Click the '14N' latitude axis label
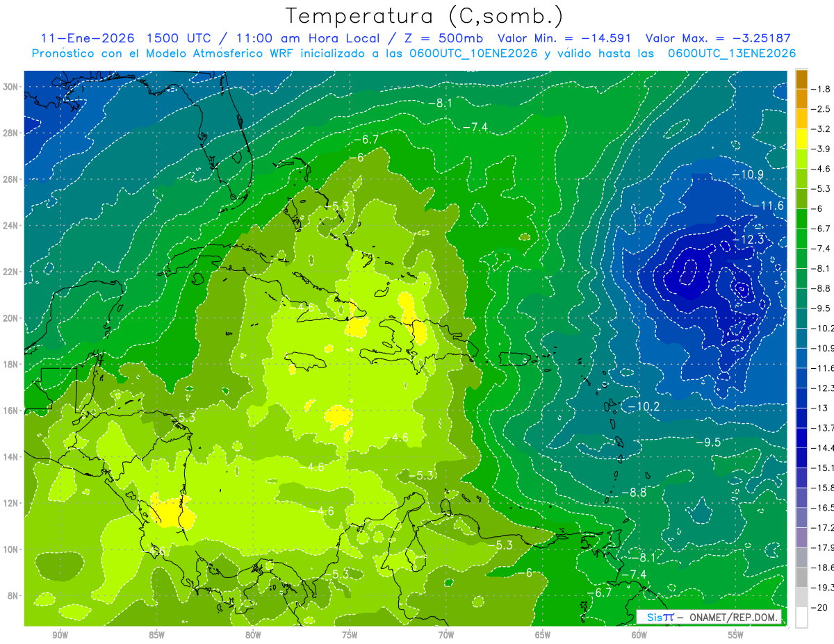 (x=12, y=457)
